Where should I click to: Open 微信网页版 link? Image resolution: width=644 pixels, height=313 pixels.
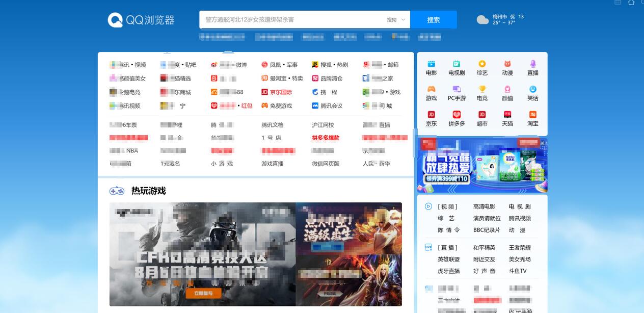[326, 164]
